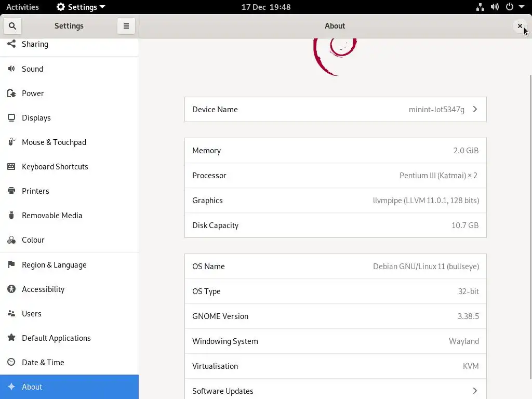Click the Mouse & Touchpad icon
Screen dimensions: 532x399
(11, 142)
